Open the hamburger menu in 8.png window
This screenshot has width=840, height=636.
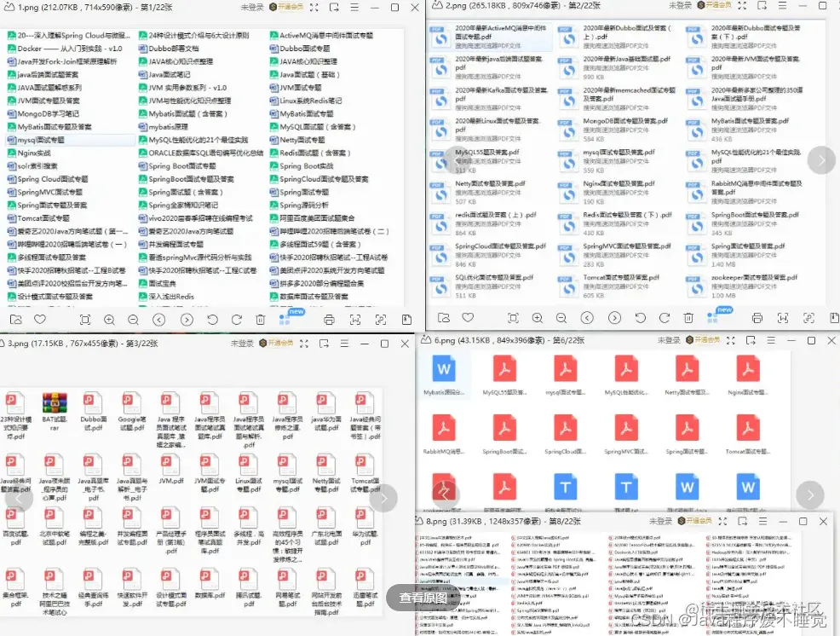pos(762,521)
